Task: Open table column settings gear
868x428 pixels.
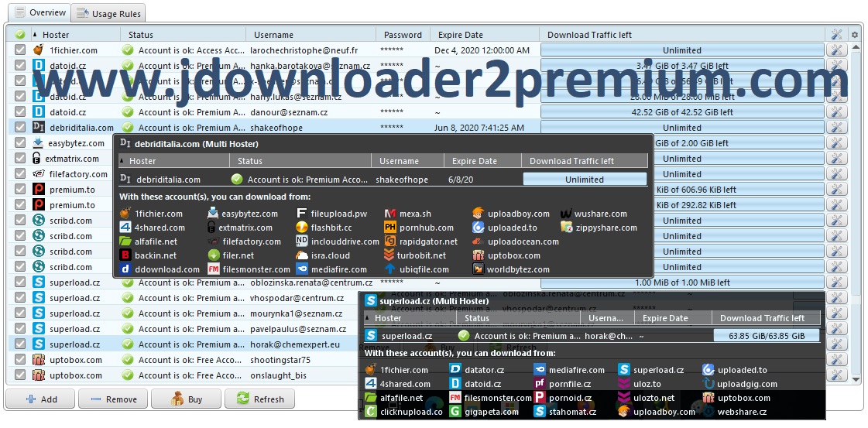Action: (854, 35)
